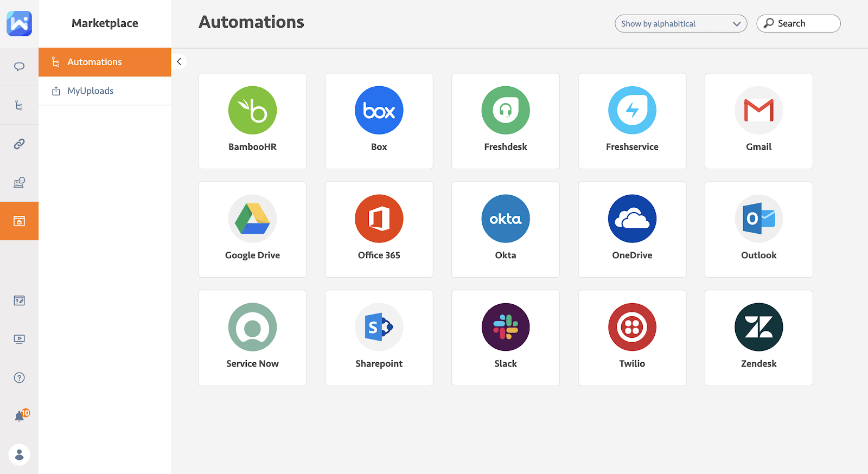
Task: Click the 'Gmail' card label
Action: (x=759, y=147)
